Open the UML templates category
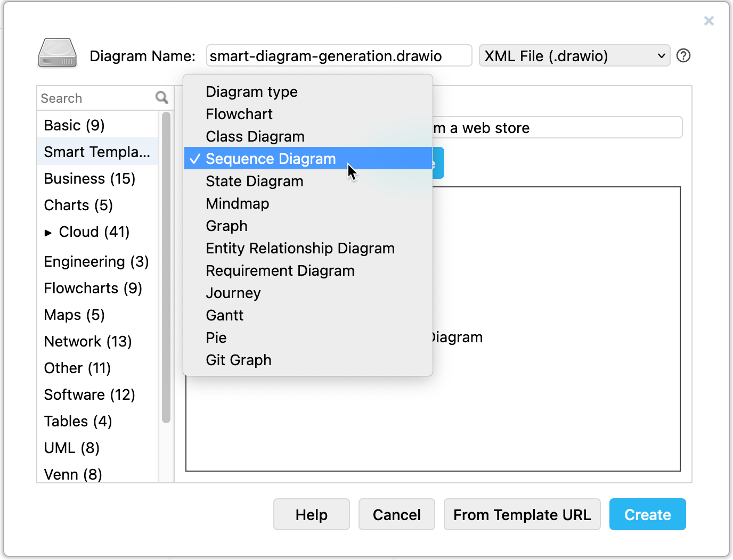Viewport: 733px width, 560px height. (71, 448)
